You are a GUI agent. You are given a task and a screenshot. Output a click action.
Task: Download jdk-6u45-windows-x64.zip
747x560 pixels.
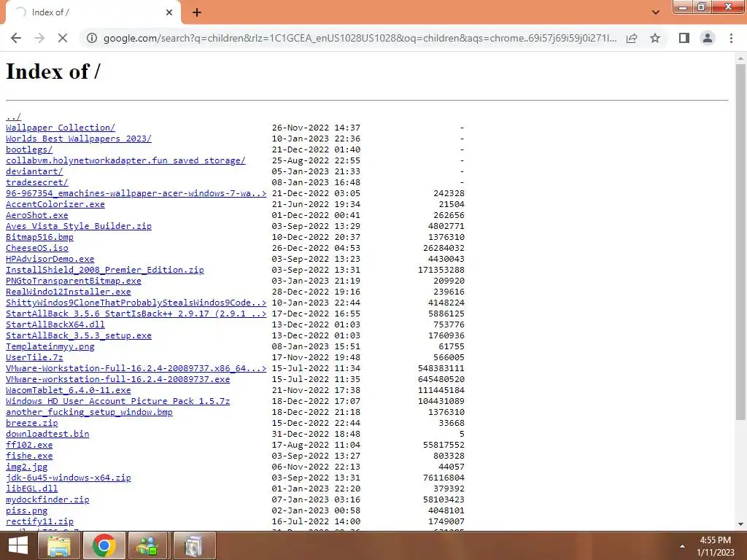click(68, 478)
